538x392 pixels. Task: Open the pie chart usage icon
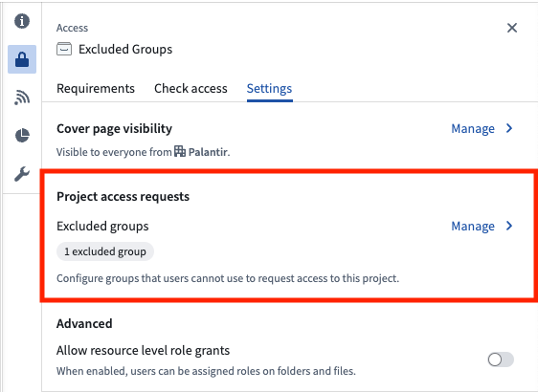click(x=22, y=136)
